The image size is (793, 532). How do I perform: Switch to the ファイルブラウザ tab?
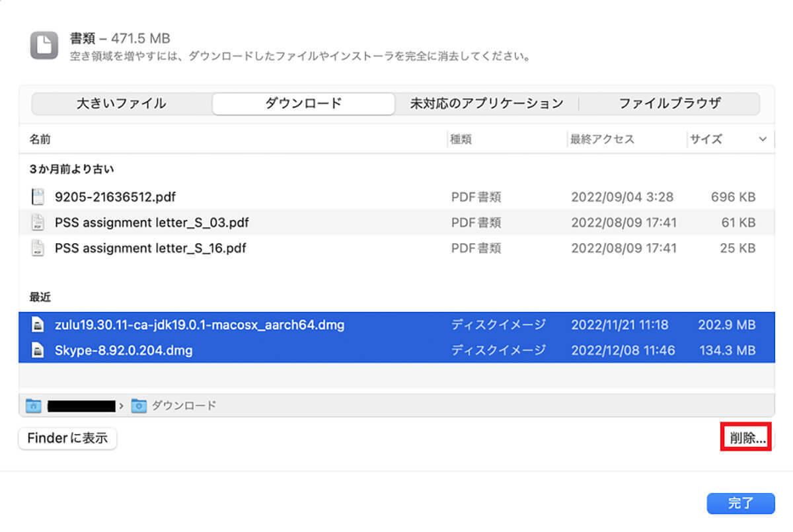pos(669,104)
